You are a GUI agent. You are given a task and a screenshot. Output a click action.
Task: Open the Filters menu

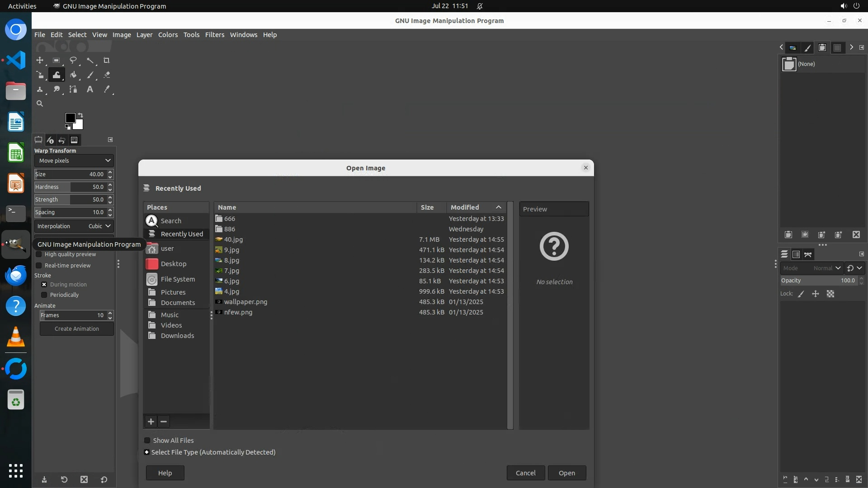pyautogui.click(x=214, y=35)
